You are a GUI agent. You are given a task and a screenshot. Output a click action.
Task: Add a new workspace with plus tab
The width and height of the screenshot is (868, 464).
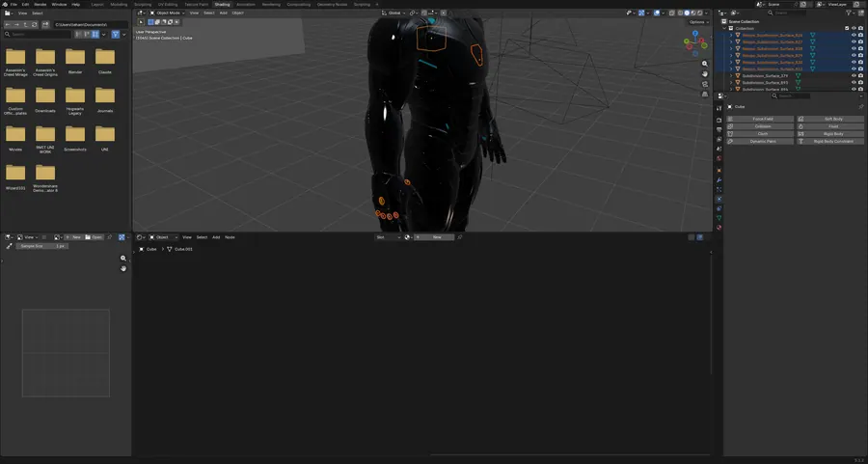pos(377,5)
